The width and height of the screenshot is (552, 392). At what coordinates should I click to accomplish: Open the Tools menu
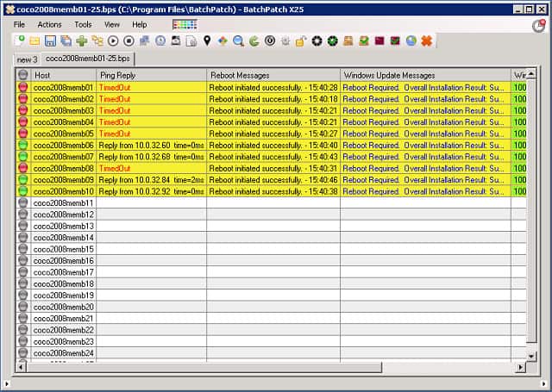tap(83, 25)
